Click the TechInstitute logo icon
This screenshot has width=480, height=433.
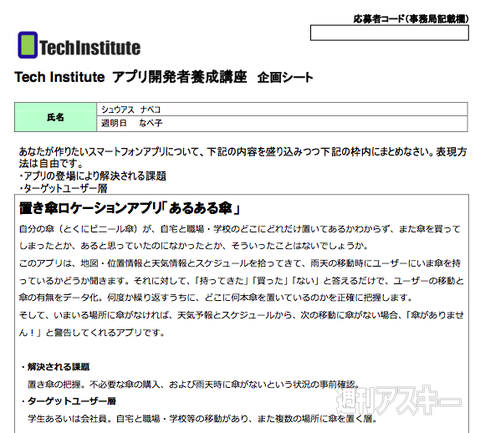coord(28,45)
